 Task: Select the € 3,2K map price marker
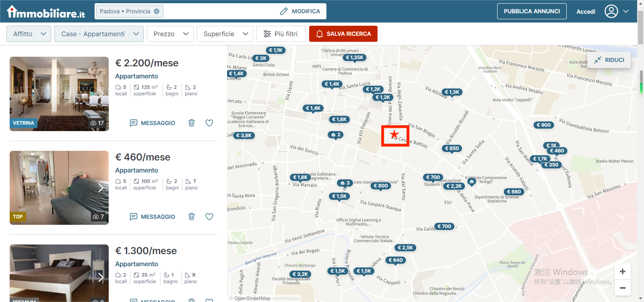(300, 274)
